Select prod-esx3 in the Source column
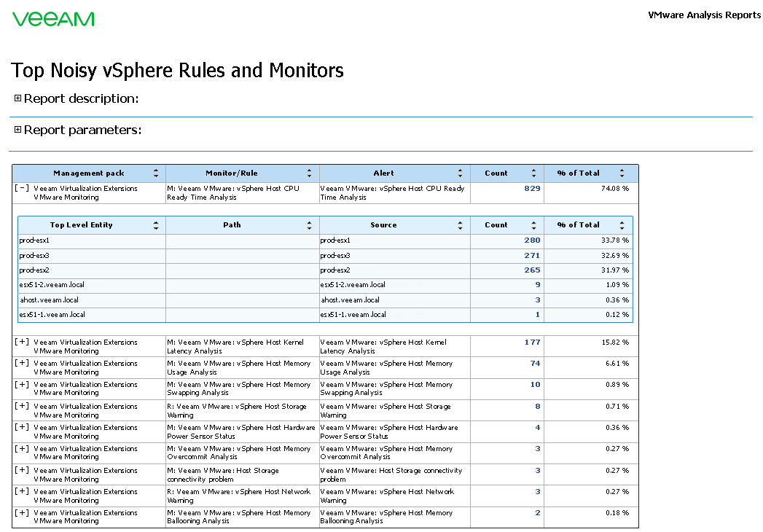Screen dimensions: 763x532 click(335, 256)
